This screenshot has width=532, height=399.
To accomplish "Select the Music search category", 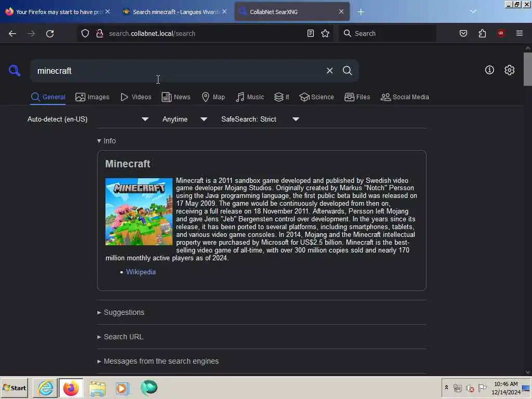I will [250, 97].
